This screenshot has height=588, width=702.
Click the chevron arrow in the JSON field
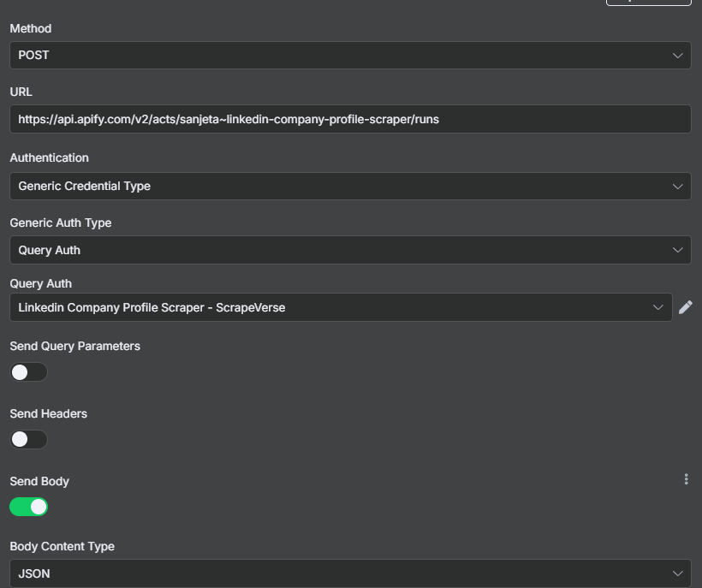pyautogui.click(x=677, y=573)
